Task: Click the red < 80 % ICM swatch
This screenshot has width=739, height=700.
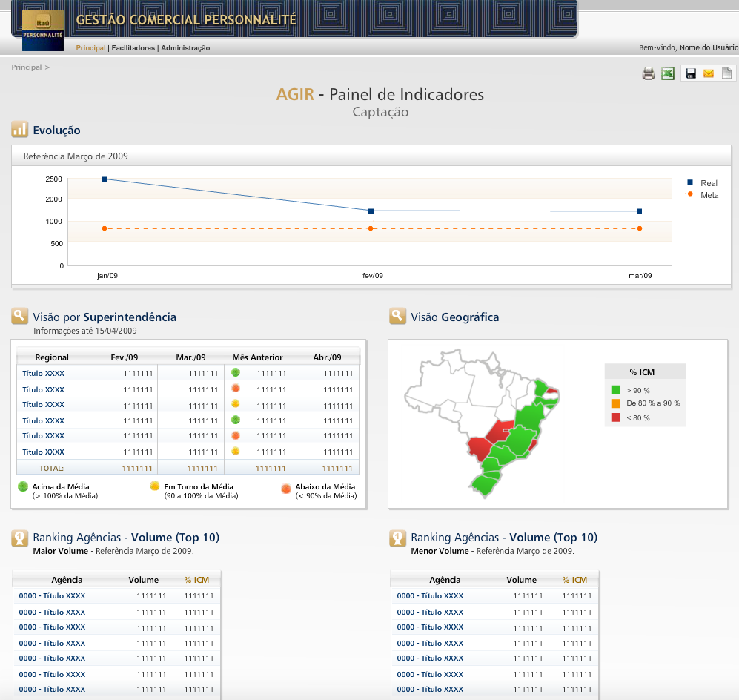Action: (x=615, y=417)
